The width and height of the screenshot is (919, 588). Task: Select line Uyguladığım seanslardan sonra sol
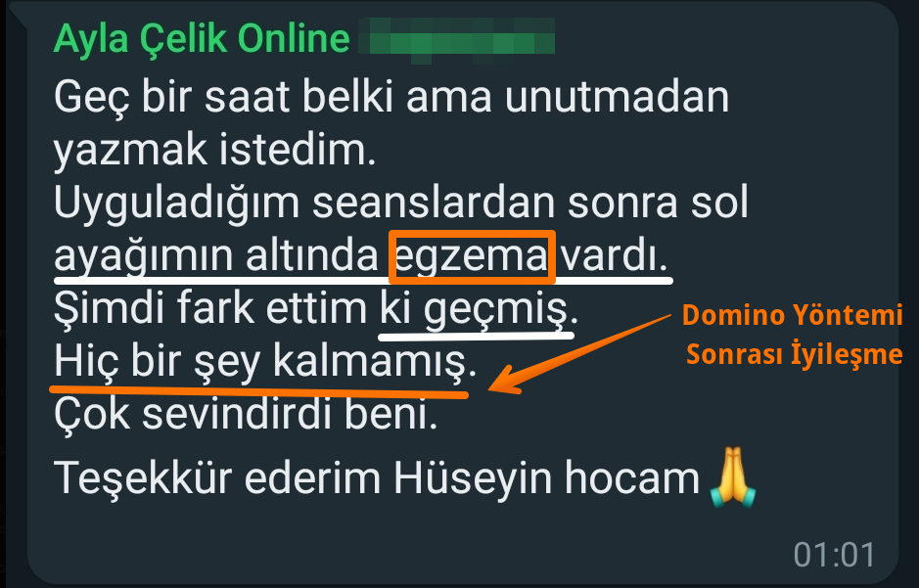pyautogui.click(x=401, y=203)
